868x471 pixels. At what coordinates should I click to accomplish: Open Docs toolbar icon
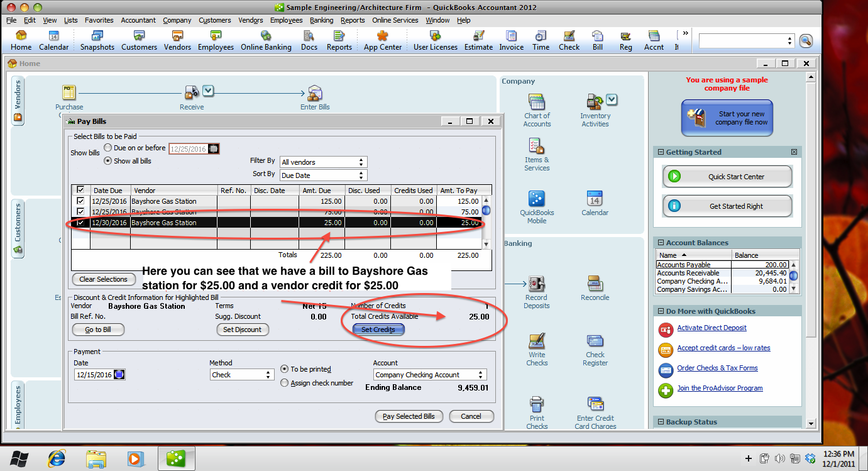click(x=309, y=41)
